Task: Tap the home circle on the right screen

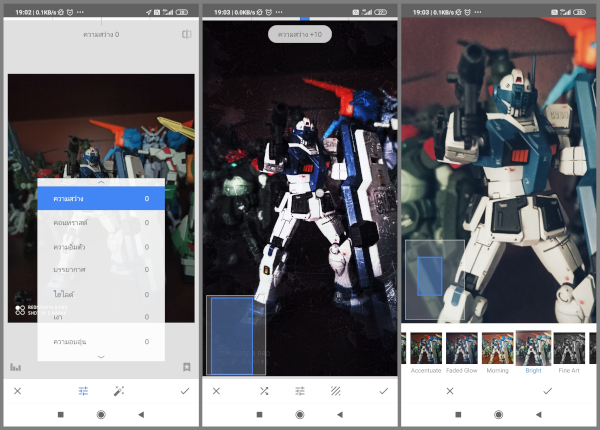Action: click(499, 414)
